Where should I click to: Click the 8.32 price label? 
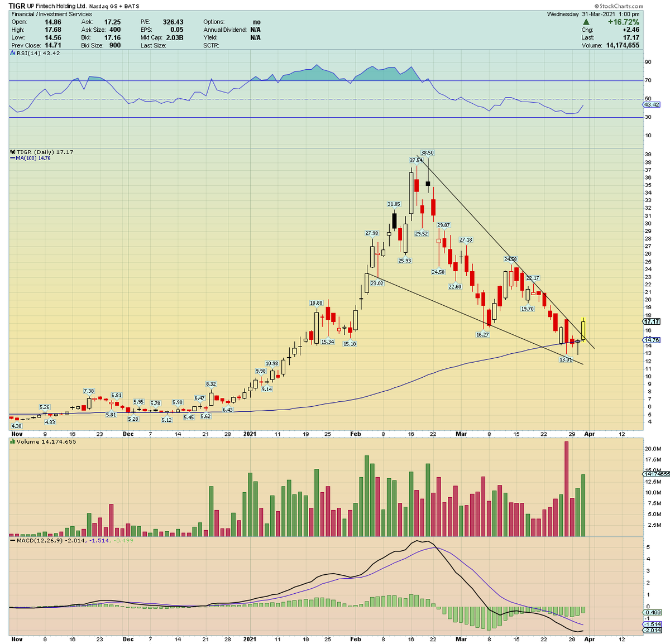(x=211, y=384)
